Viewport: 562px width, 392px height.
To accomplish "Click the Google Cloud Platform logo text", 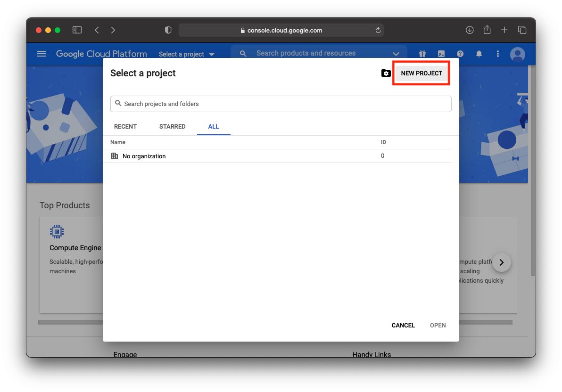I will point(101,54).
